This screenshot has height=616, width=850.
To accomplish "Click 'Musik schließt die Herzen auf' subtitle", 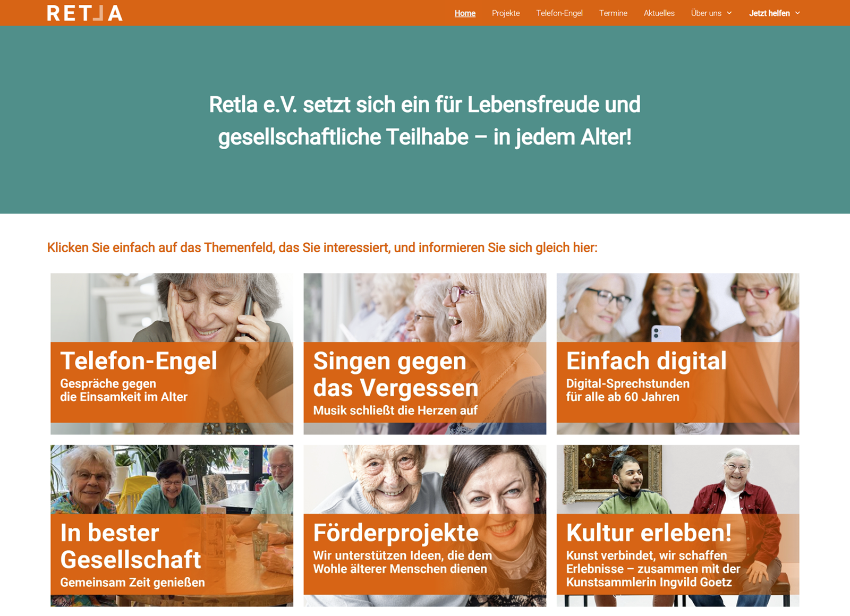I will click(395, 410).
